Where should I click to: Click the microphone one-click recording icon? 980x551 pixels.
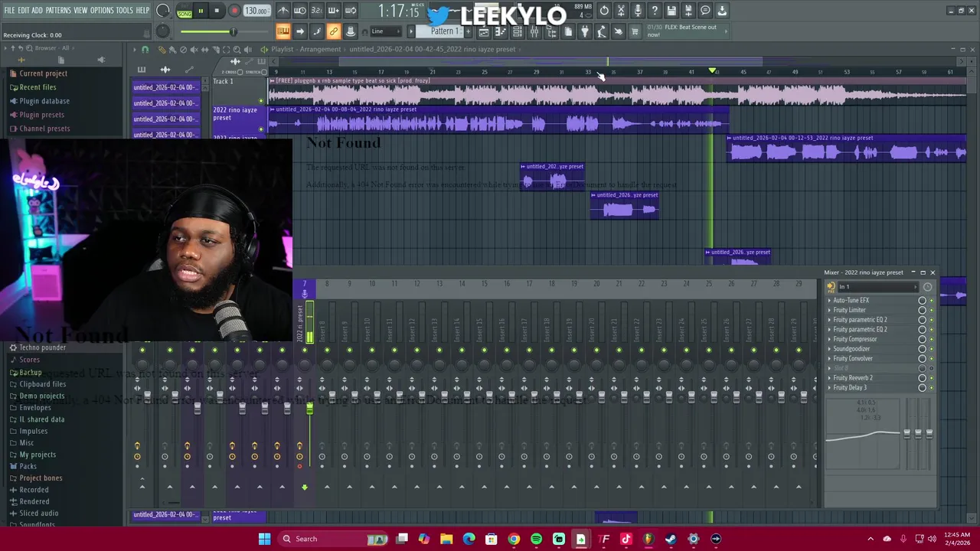(638, 11)
